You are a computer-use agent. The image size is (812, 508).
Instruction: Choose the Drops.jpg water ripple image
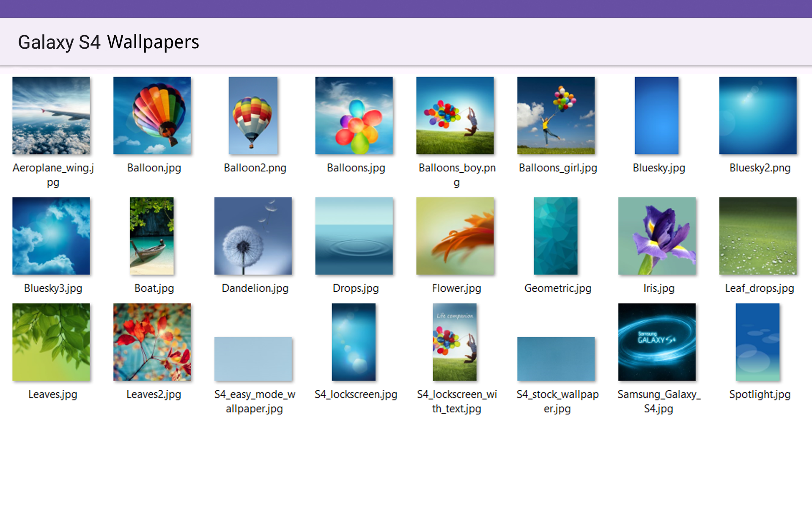pos(354,236)
